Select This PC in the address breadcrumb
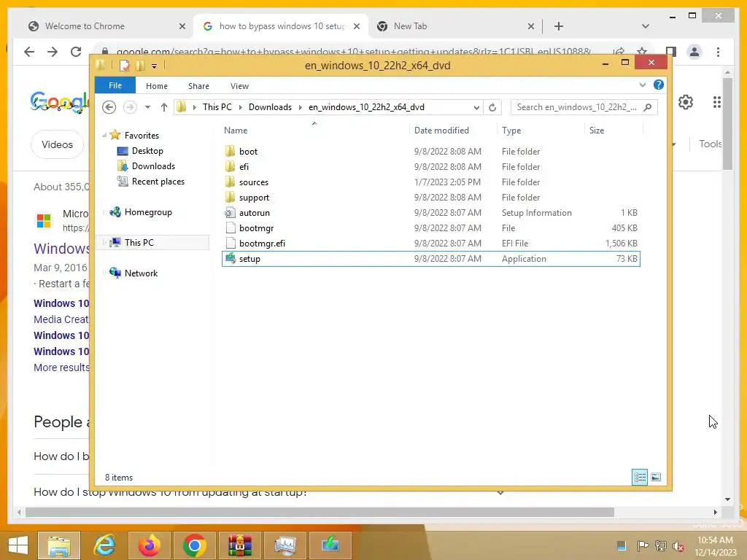Viewport: 747px width, 560px height. pyautogui.click(x=217, y=107)
